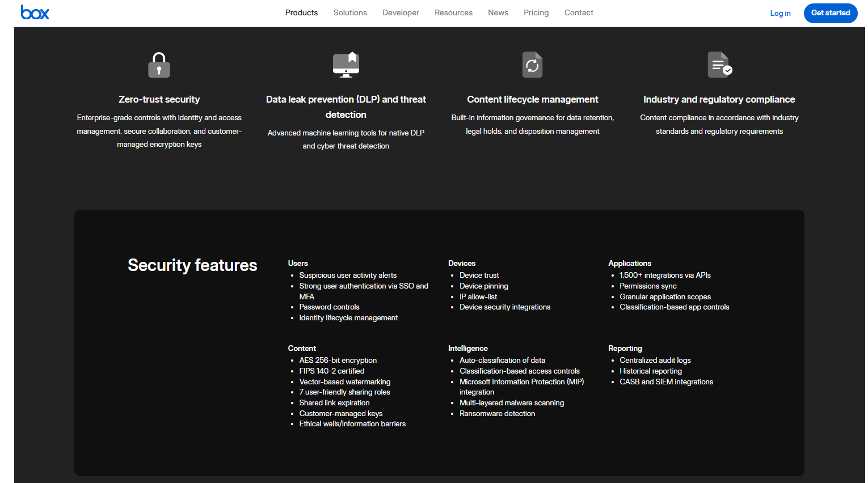Screen dimensions: 868x483
Task: Expand the Resources navigation menu
Action: (453, 12)
